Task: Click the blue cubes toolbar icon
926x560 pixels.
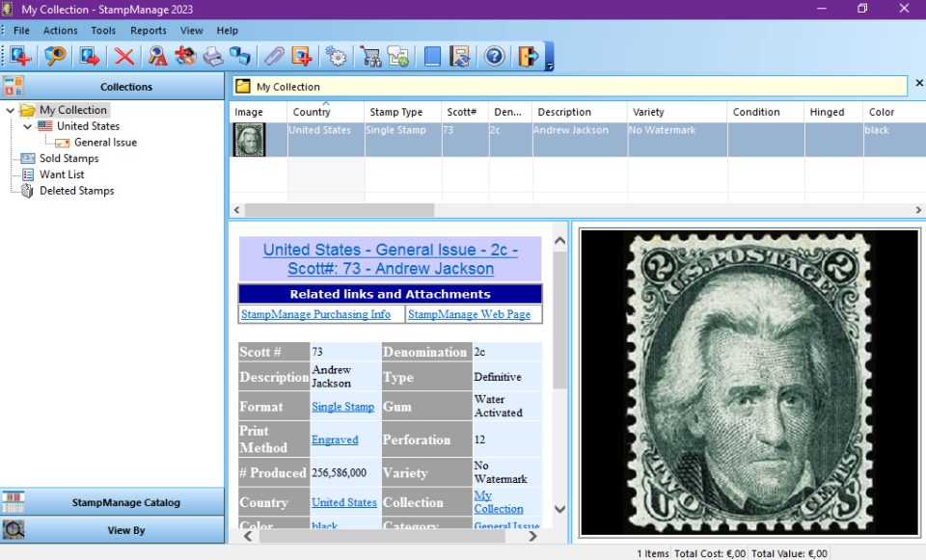Action: (x=240, y=56)
